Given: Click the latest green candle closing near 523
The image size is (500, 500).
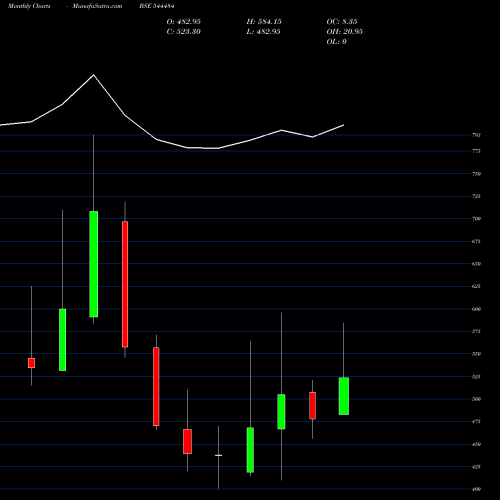Looking at the screenshot, I should 344,396.
